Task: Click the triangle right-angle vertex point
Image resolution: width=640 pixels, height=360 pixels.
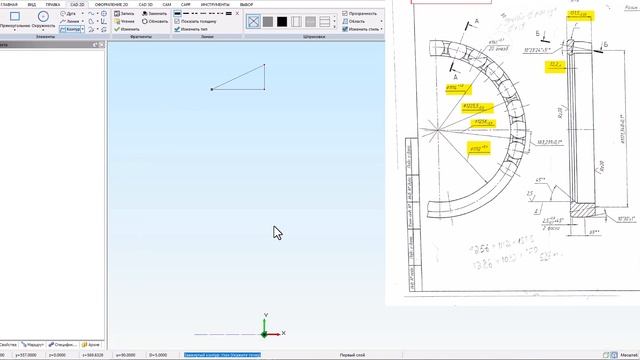Action: pyautogui.click(x=264, y=89)
